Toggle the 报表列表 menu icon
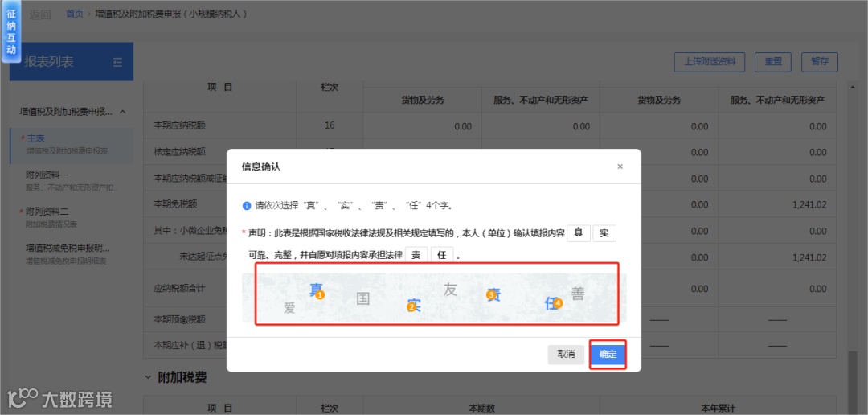 (x=117, y=62)
